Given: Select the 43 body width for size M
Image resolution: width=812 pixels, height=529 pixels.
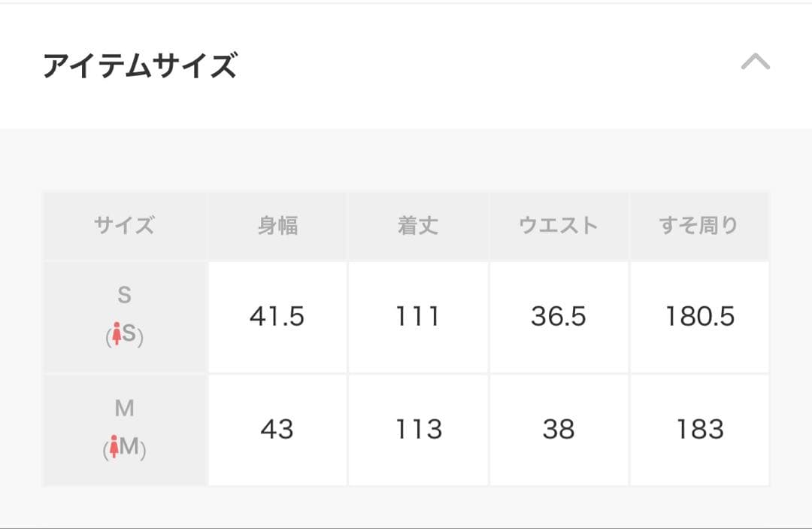Looking at the screenshot, I should 277,430.
